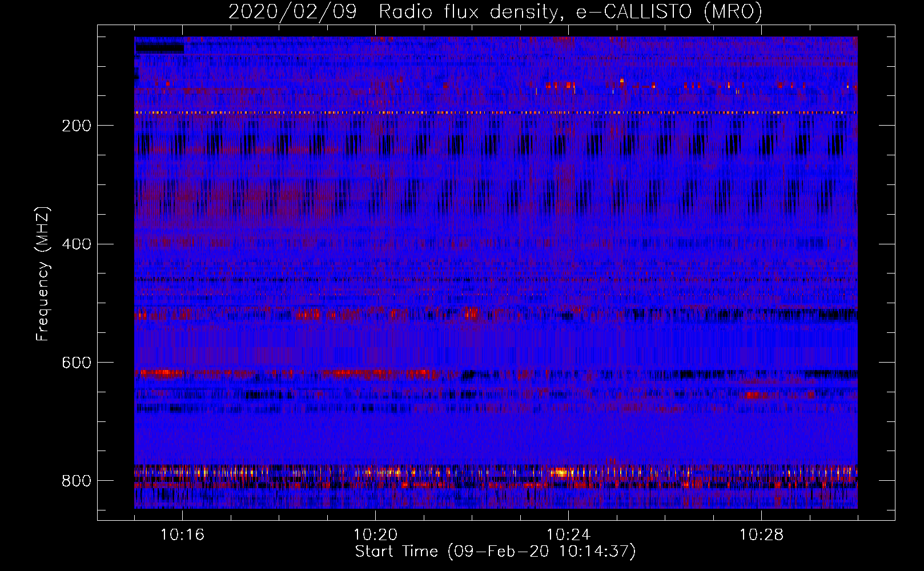The height and width of the screenshot is (571, 924).
Task: Click the 10:28 time tick label
Action: 761,535
